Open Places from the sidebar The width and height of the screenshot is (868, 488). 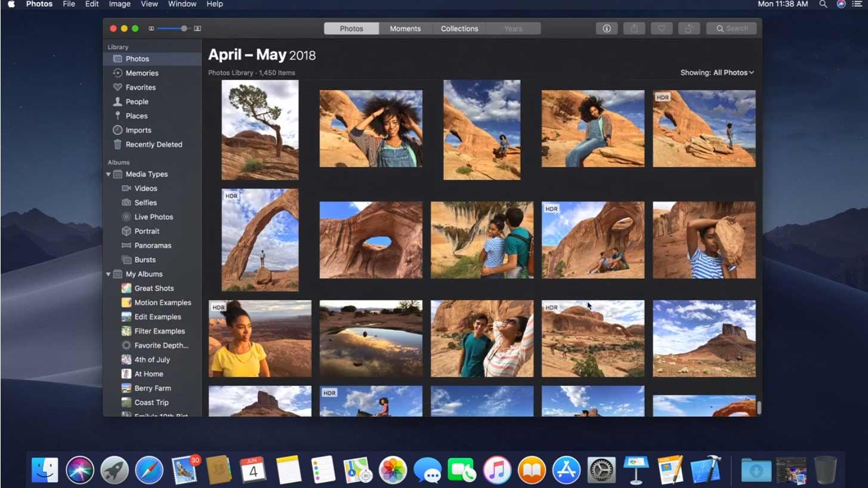pyautogui.click(x=135, y=116)
